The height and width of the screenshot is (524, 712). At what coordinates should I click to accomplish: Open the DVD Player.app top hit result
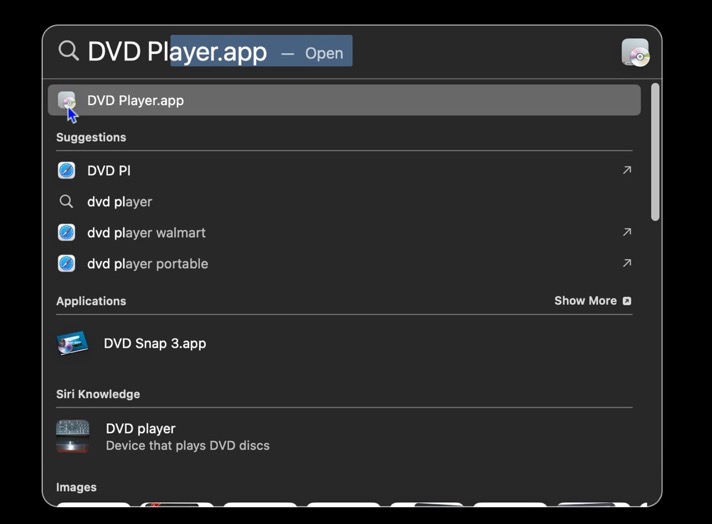[344, 100]
